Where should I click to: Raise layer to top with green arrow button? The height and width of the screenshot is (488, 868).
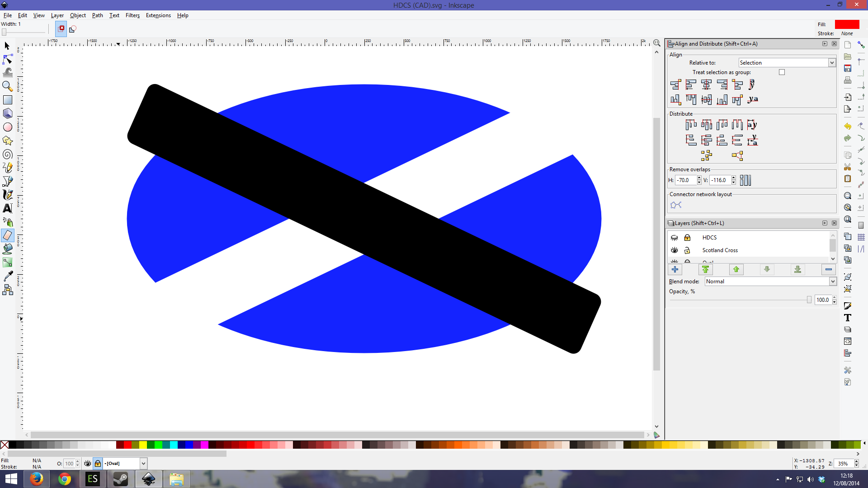(x=705, y=269)
